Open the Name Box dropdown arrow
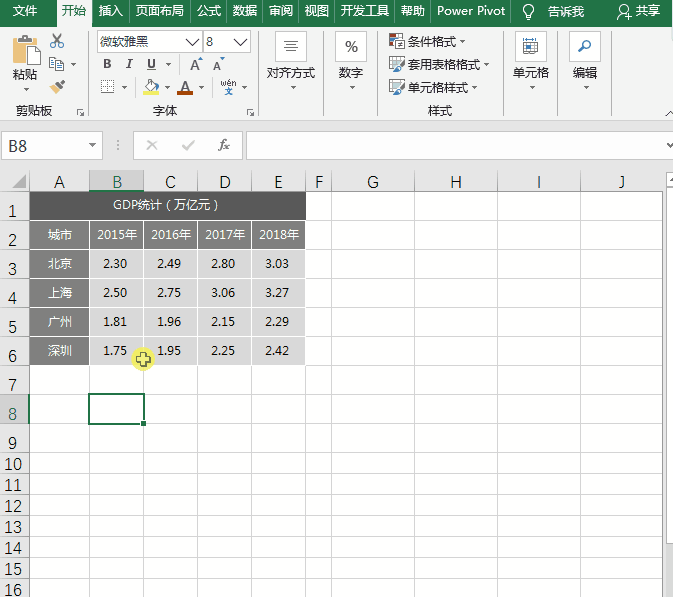Screen dimensions: 673x597 tap(92, 145)
